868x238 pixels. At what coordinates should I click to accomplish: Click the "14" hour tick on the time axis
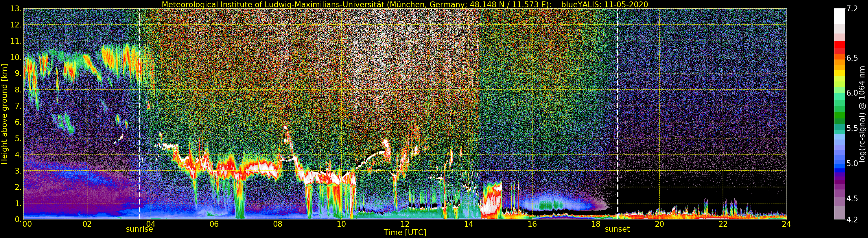[x=468, y=224]
